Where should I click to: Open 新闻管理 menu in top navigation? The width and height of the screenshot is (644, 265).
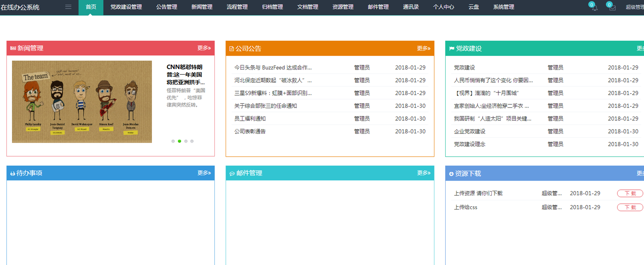tap(202, 7)
